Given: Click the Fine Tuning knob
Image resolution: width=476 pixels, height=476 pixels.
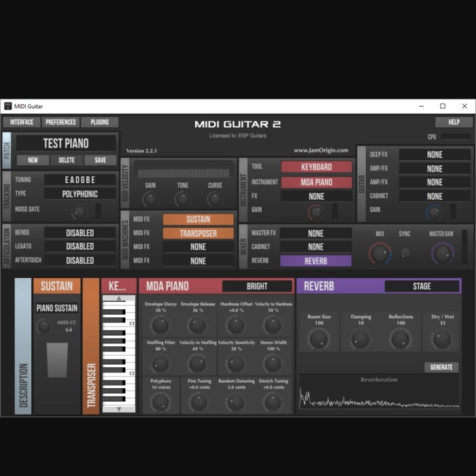Looking at the screenshot, I should [x=199, y=403].
